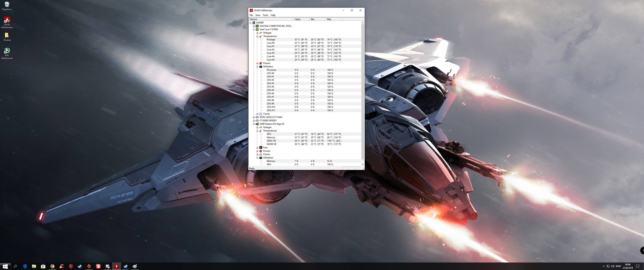Expand the ASUSTeK COMPUTER INC. ROG node
644x270 pixels.
(x=254, y=26)
